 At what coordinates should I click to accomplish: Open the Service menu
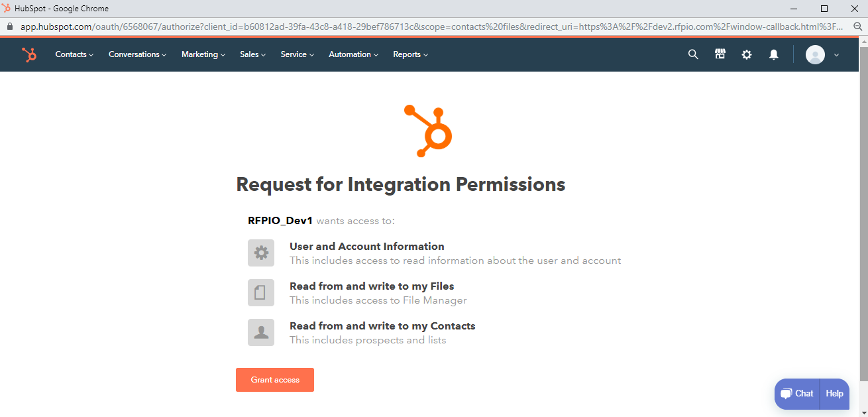[297, 54]
